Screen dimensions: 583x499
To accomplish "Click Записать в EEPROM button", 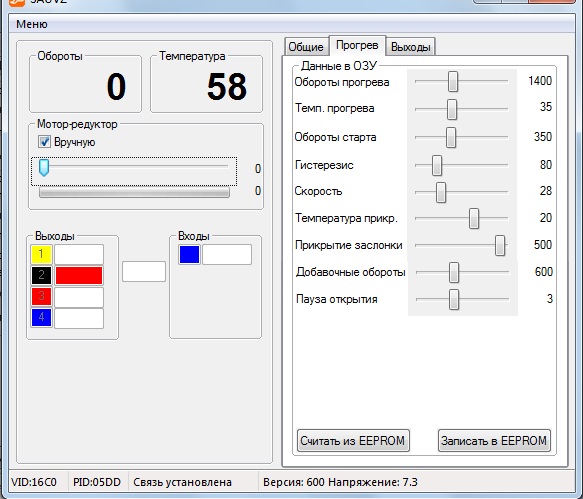I will [x=494, y=441].
